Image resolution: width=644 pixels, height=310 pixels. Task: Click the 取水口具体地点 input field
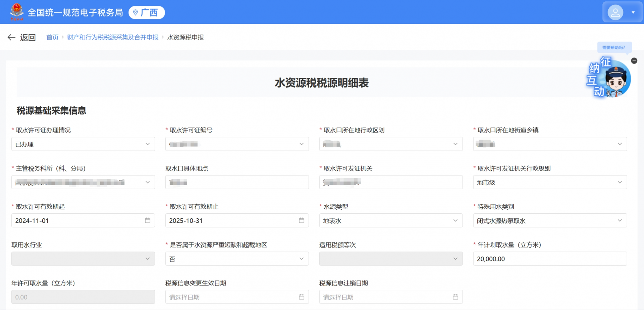(x=236, y=182)
